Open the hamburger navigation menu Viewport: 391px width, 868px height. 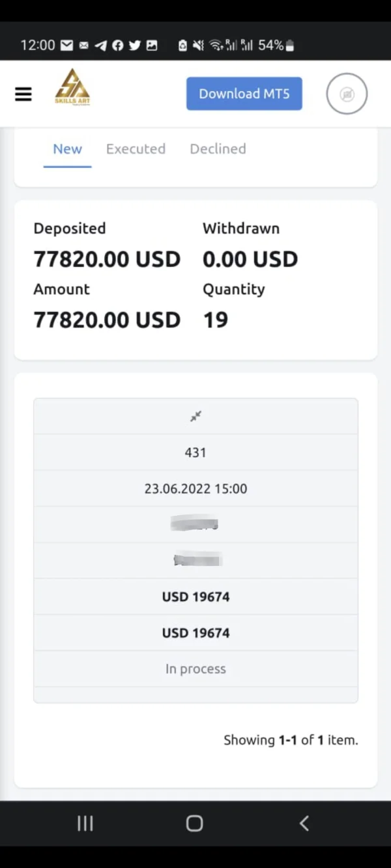(23, 94)
